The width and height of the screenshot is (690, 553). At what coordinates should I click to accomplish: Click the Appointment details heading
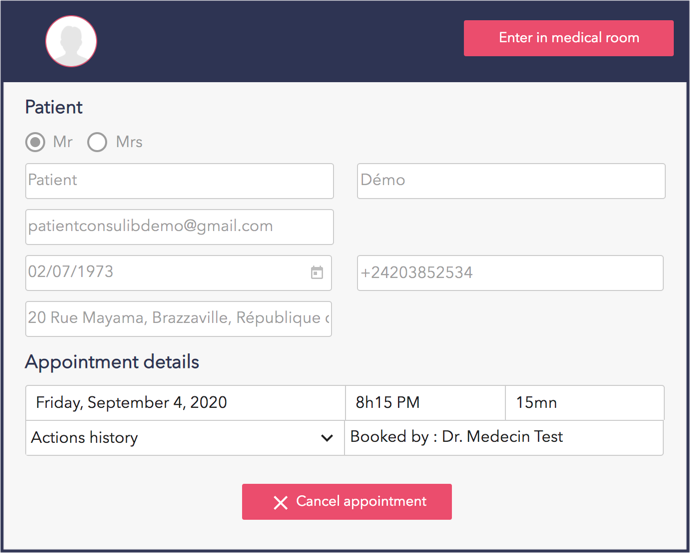pyautogui.click(x=112, y=362)
